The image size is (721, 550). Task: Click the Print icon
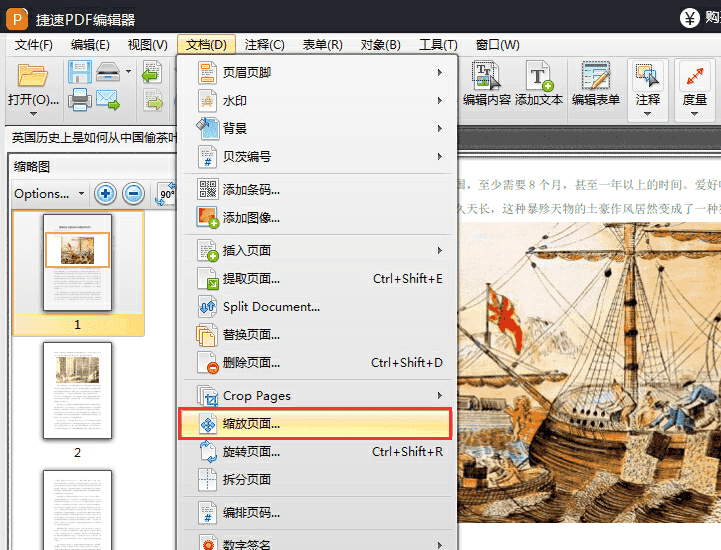pos(80,99)
